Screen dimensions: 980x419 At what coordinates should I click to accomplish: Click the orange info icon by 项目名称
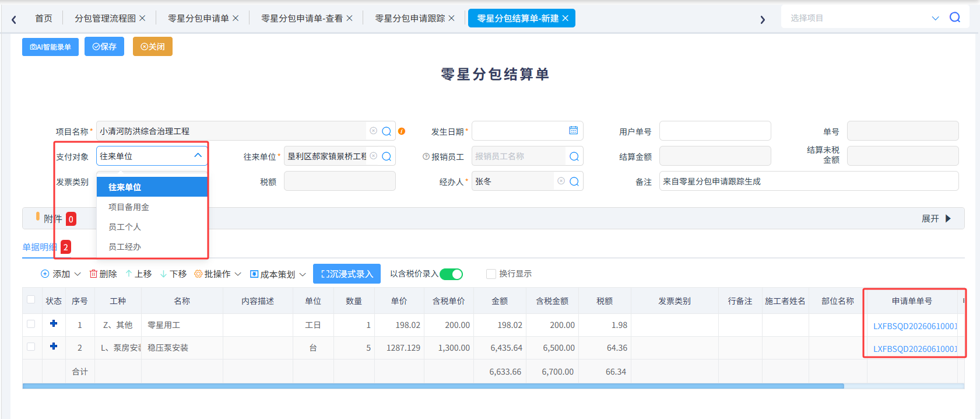click(x=402, y=131)
